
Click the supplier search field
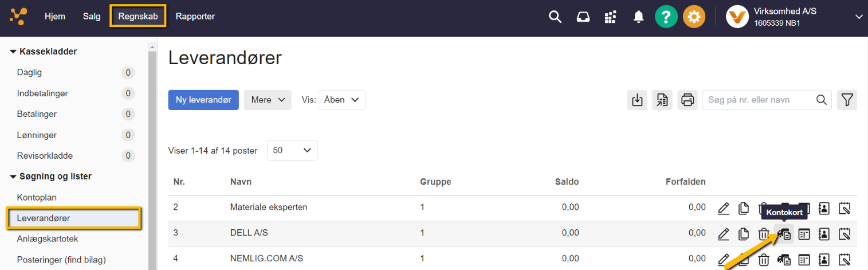pyautogui.click(x=759, y=100)
